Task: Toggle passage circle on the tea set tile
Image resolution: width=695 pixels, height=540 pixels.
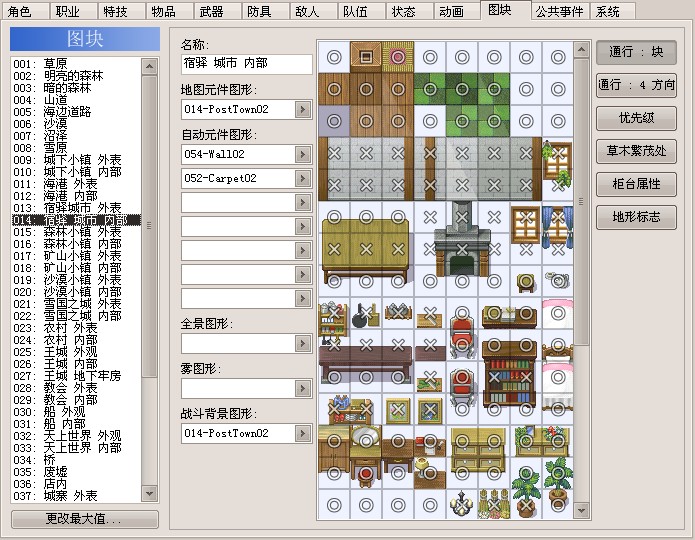Action: [x=558, y=281]
